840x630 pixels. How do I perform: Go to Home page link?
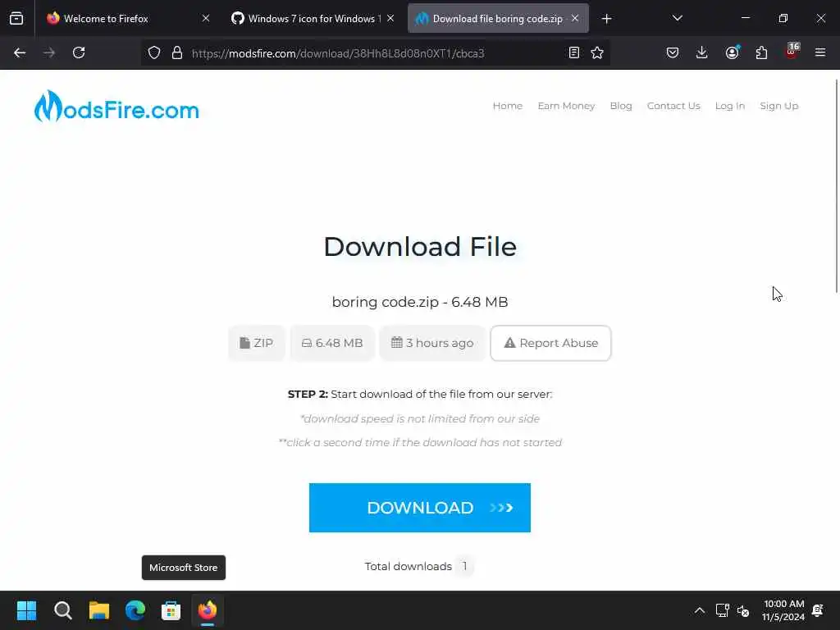[507, 106]
